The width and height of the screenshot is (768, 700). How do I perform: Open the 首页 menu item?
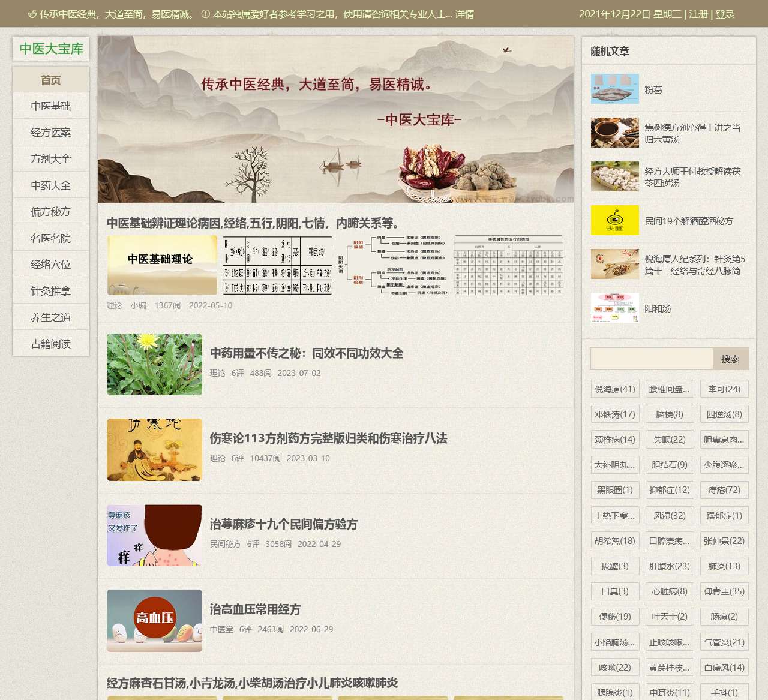point(50,79)
